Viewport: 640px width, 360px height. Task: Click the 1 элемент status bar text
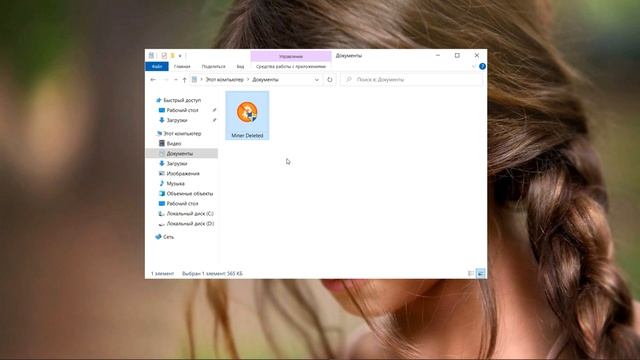tap(162, 273)
